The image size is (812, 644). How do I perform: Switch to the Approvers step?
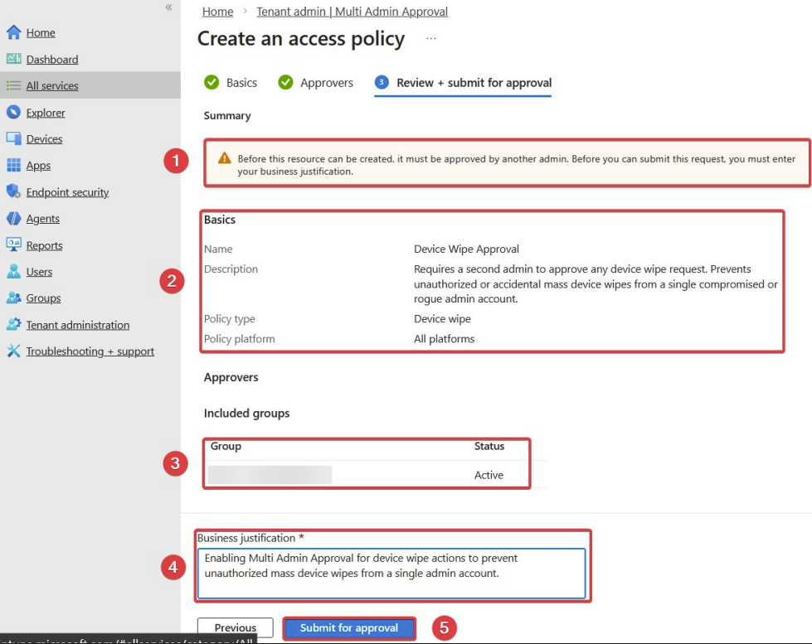326,82
